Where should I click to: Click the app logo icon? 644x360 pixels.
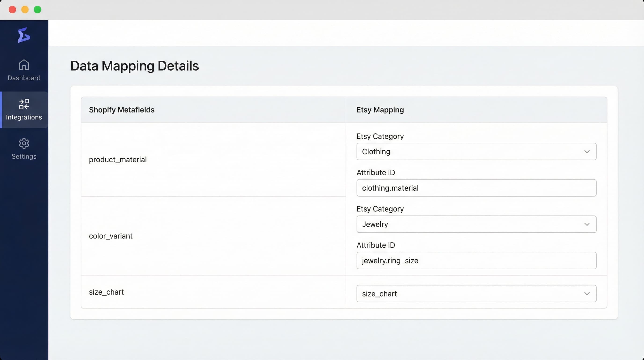point(24,35)
